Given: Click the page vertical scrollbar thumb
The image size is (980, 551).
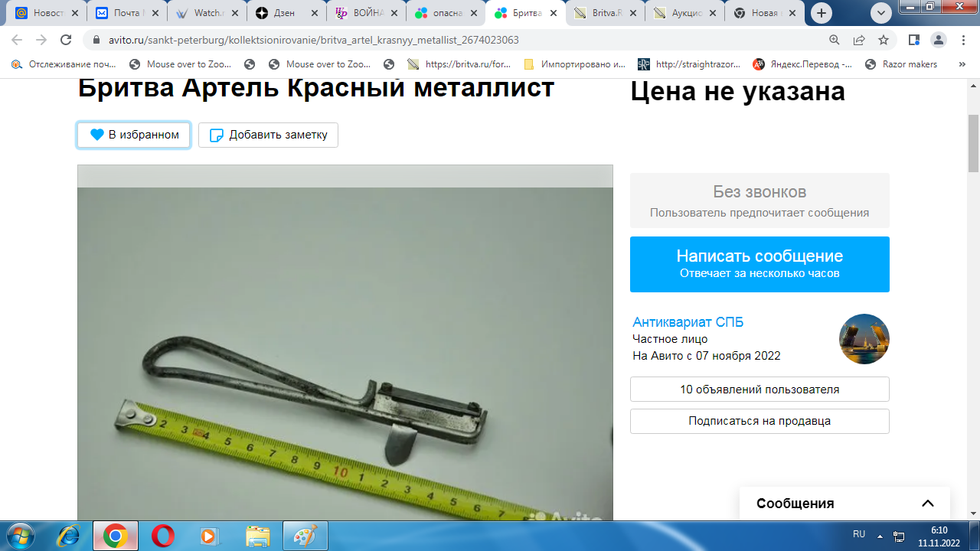Looking at the screenshot, I should coord(973,143).
